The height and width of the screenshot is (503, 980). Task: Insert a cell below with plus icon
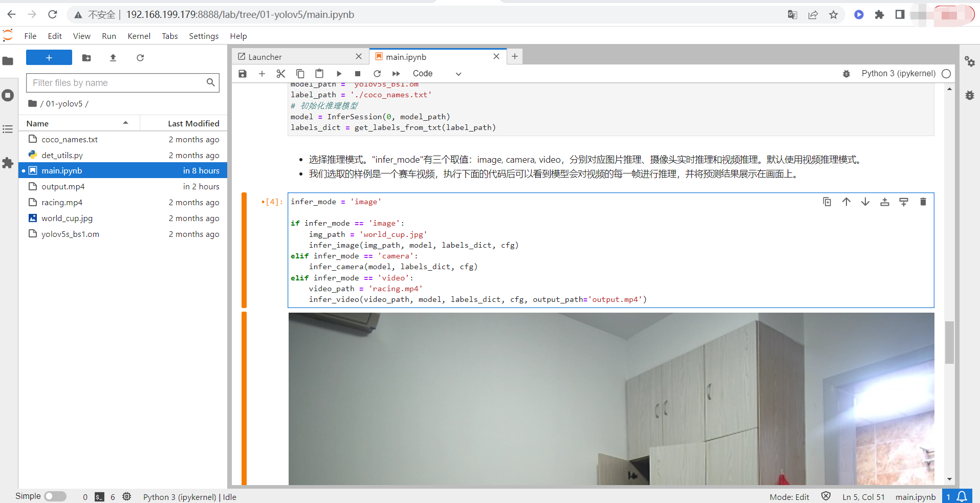click(262, 74)
